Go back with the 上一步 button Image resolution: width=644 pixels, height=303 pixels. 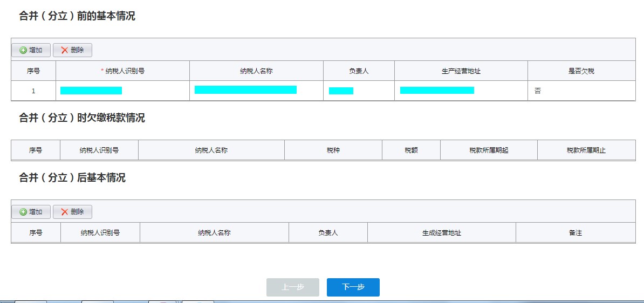[293, 287]
